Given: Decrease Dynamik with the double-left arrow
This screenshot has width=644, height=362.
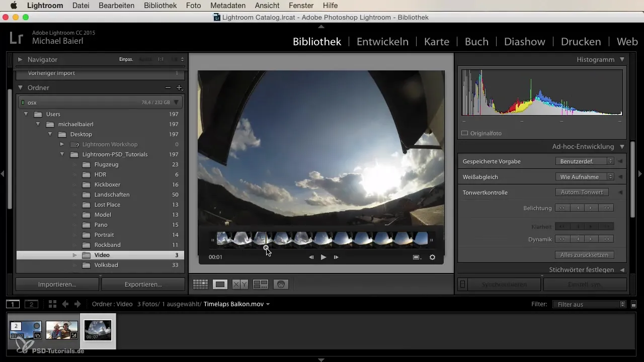Looking at the screenshot, I should click(562, 239).
